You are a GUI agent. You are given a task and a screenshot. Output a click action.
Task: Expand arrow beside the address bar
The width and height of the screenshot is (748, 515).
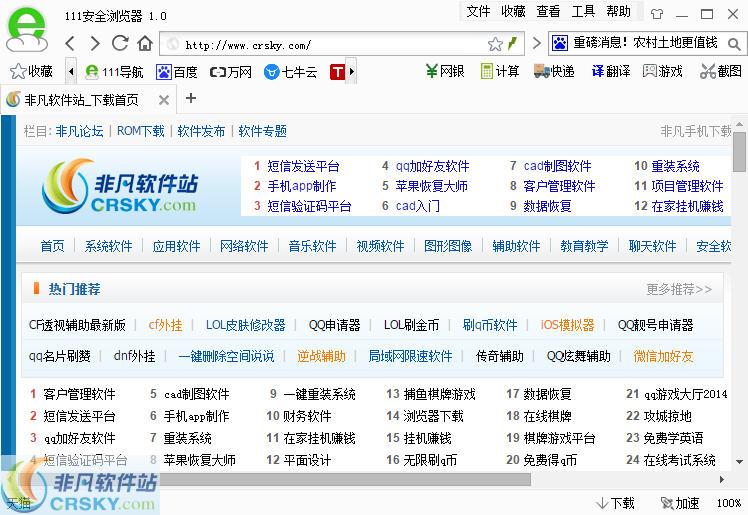(537, 43)
